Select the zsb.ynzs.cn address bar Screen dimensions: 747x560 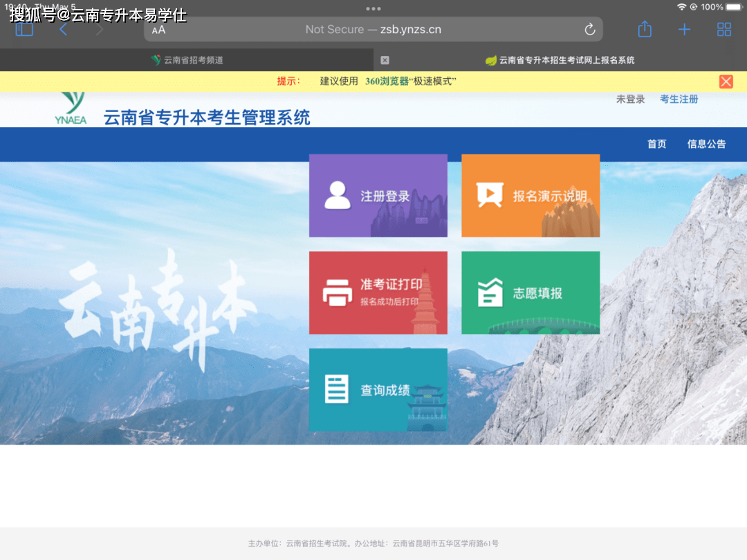[x=373, y=30]
